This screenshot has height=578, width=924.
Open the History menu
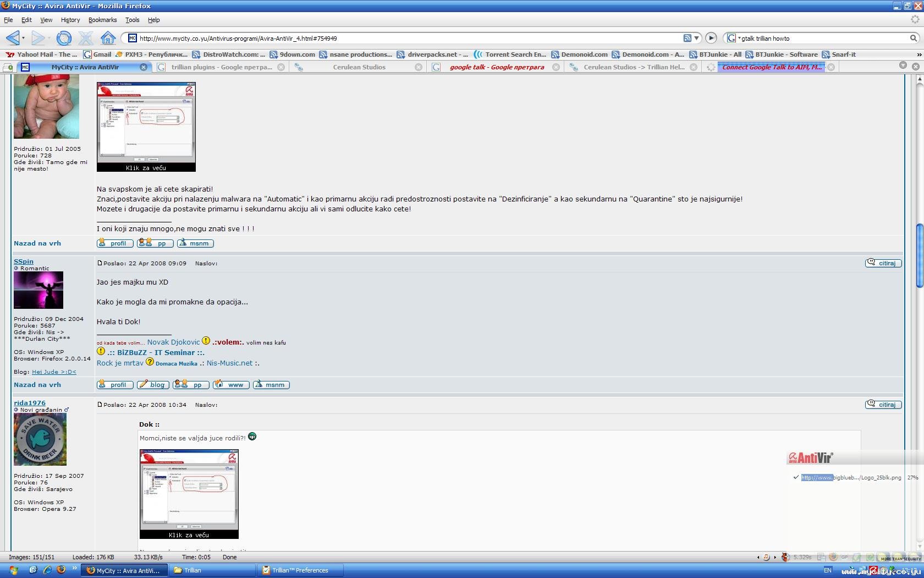[x=70, y=20]
